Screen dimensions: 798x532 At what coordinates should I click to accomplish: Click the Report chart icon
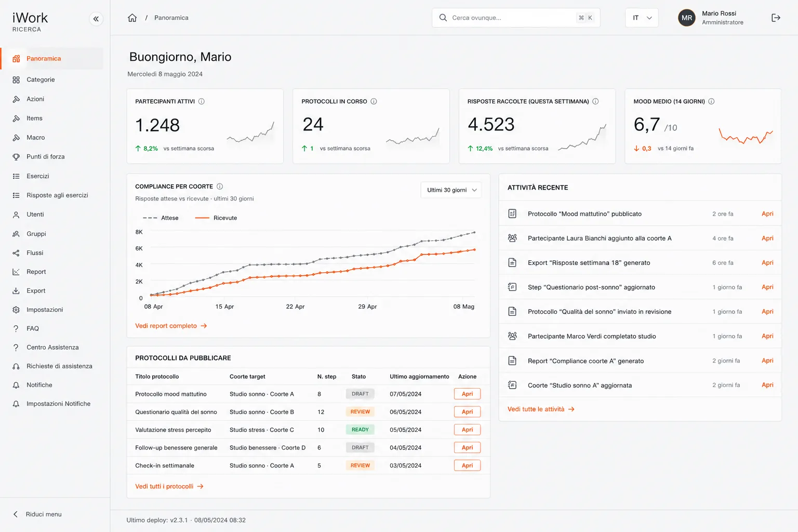[x=16, y=272]
